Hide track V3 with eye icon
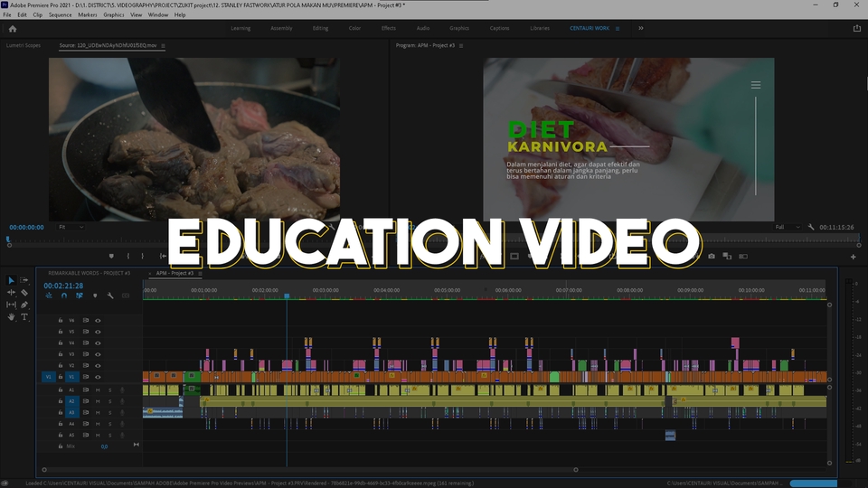The image size is (868, 488). [x=98, y=354]
